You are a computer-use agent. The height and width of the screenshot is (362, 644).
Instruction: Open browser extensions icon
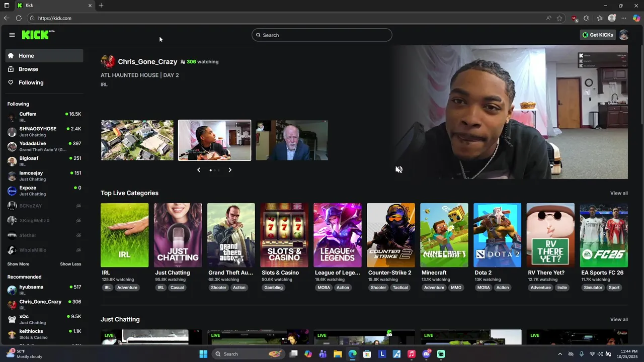click(x=586, y=18)
